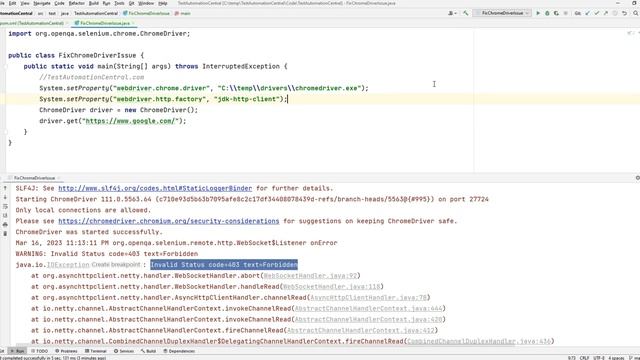Switch to the pom.xml editor tab
This screenshot has width=640, height=360.
click(32, 23)
